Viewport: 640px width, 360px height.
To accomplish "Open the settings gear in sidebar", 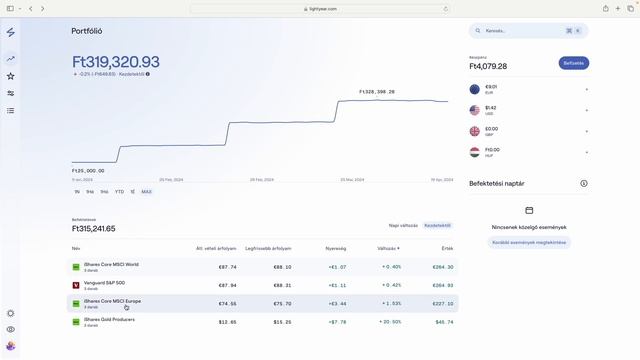I will pos(11,313).
